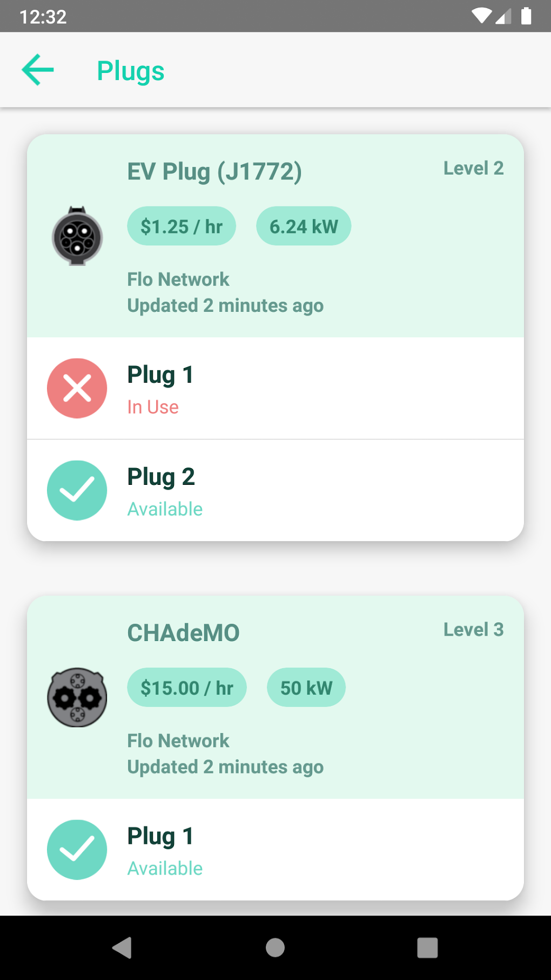The height and width of the screenshot is (980, 551).
Task: Open the Level 2 label details
Action: pos(474,168)
